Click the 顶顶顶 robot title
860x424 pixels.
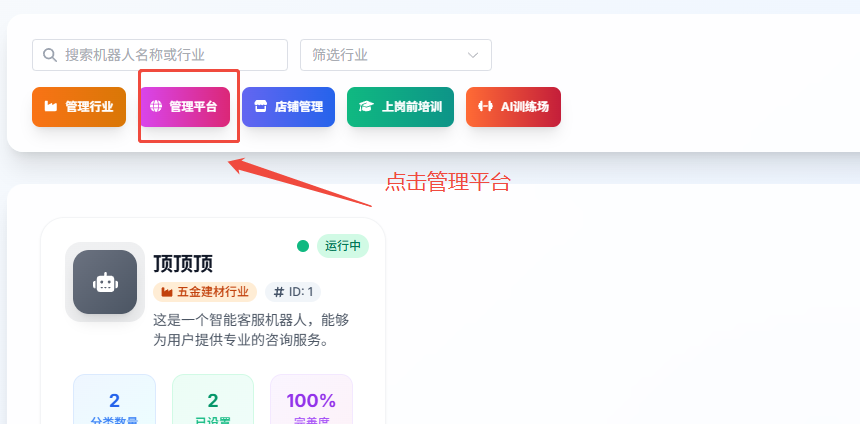click(183, 264)
